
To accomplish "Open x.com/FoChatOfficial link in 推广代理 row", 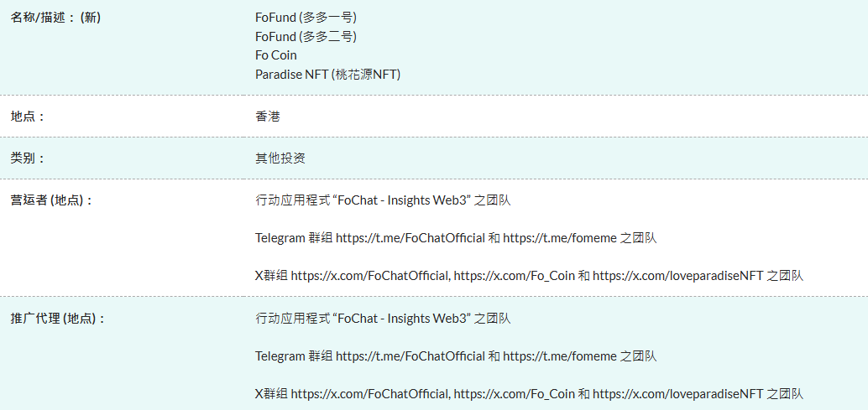I will pyautogui.click(x=370, y=393).
